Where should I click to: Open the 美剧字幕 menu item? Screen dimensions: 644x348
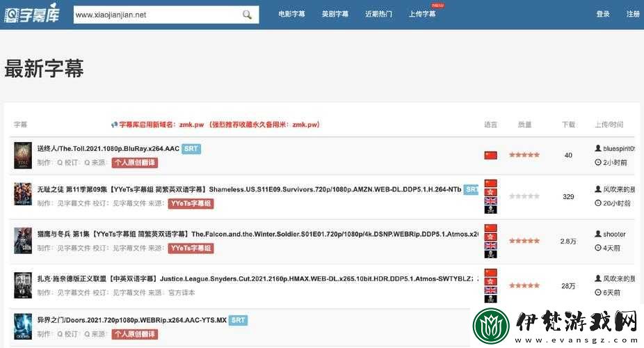335,14
